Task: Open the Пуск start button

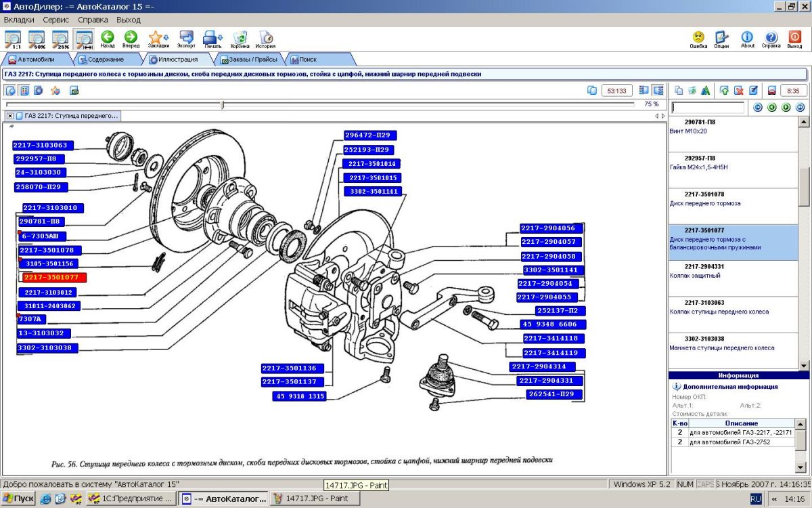Action: pos(18,499)
